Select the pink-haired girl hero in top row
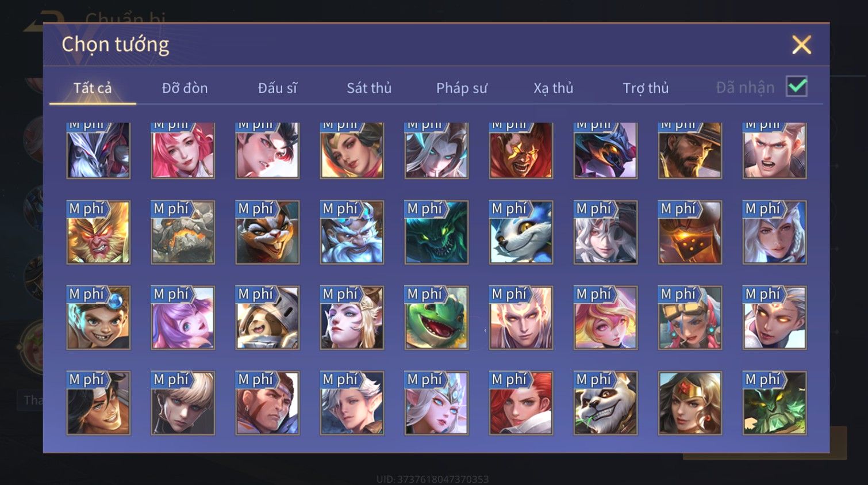868x485 pixels. (x=183, y=150)
